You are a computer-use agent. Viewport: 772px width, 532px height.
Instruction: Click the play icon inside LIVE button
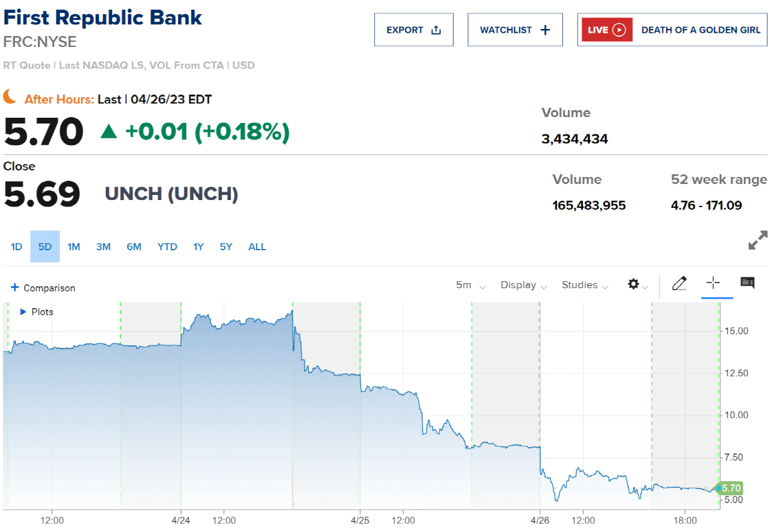pyautogui.click(x=619, y=29)
